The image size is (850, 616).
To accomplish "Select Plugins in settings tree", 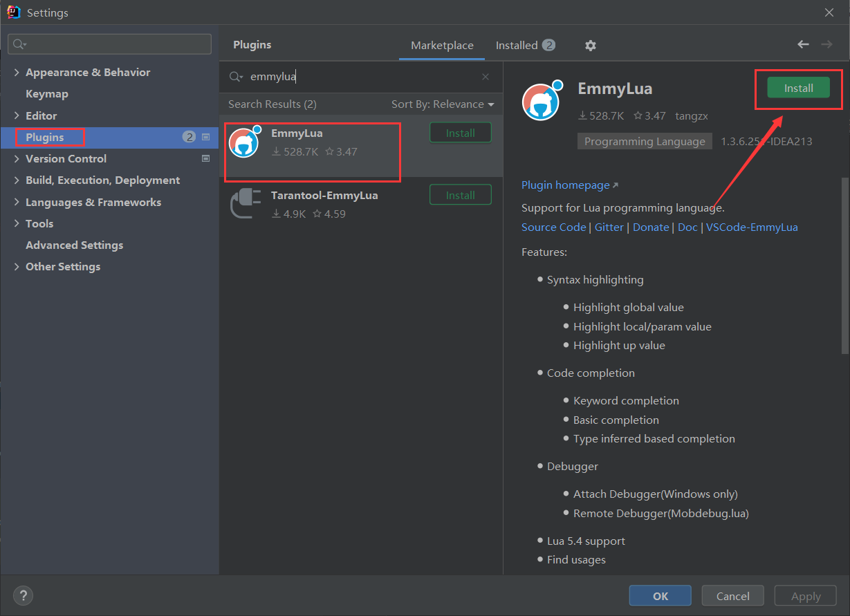I will (x=45, y=138).
